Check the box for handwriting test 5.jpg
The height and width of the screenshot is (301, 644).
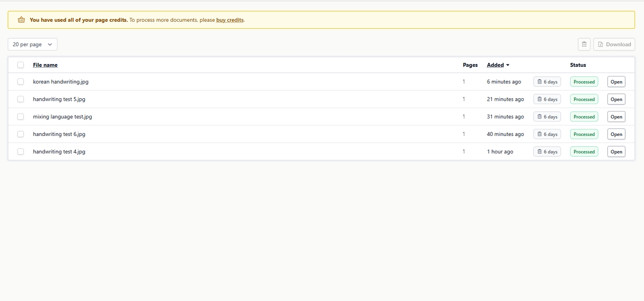point(20,99)
